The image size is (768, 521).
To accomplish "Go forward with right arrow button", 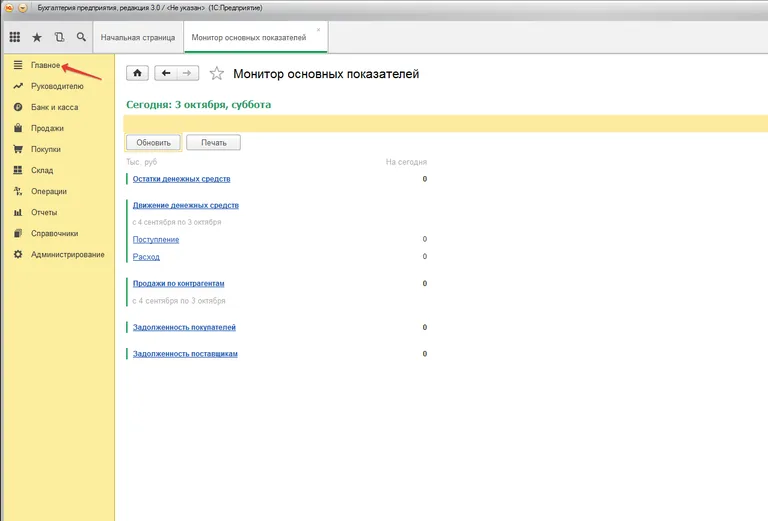I will tap(188, 73).
